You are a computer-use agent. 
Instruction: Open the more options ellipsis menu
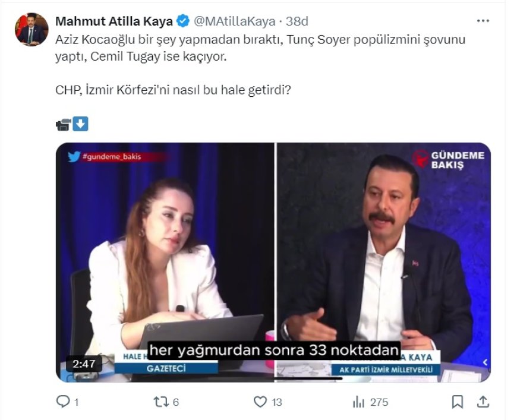tap(483, 21)
